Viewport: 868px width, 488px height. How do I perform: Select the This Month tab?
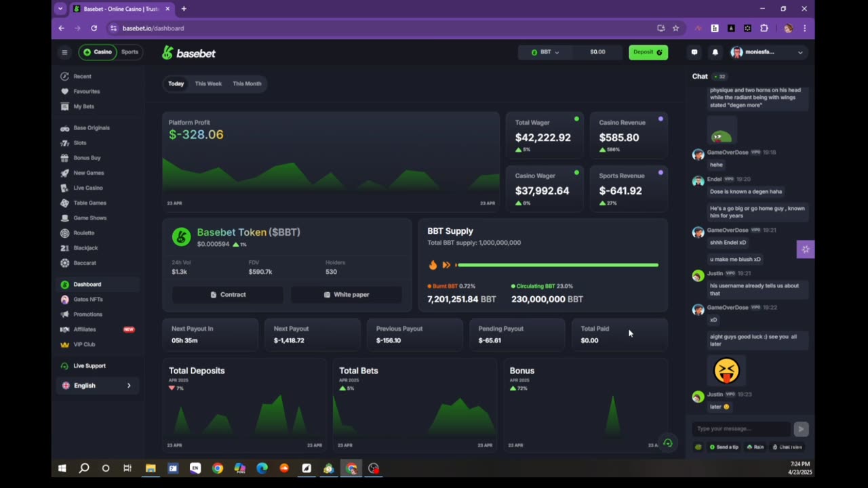pyautogui.click(x=247, y=84)
